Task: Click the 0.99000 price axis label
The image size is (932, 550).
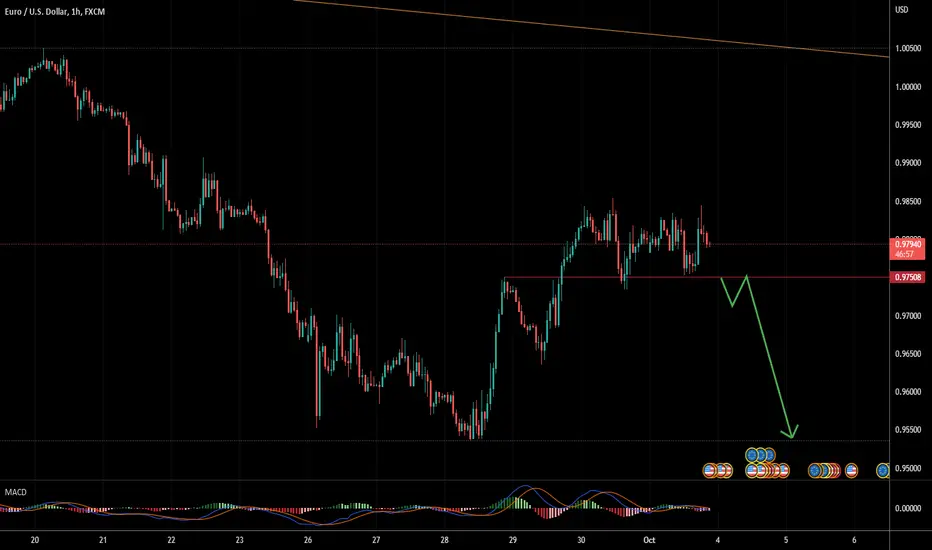Action: (908, 163)
